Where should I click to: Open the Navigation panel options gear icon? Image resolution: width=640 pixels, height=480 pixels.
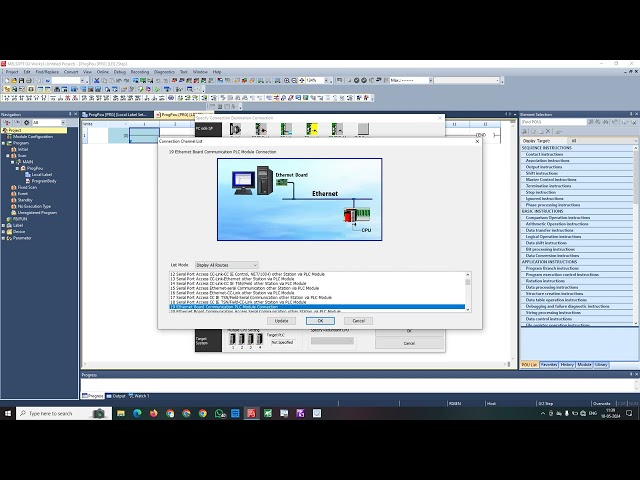coord(27,122)
